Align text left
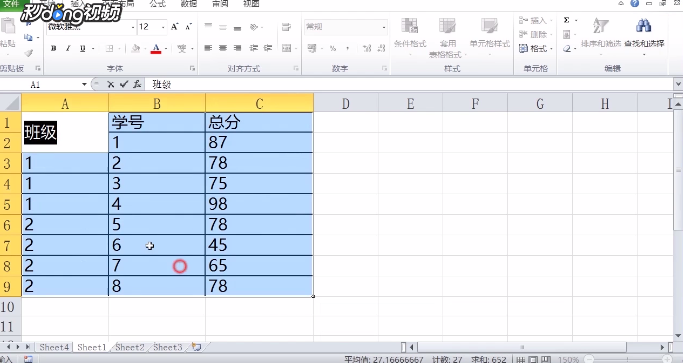 coord(208,48)
